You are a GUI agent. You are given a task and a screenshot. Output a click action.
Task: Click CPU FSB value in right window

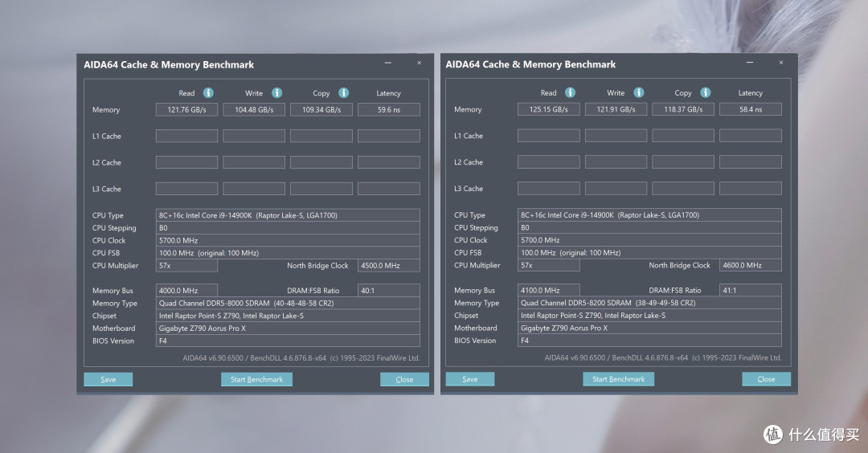[x=650, y=252]
